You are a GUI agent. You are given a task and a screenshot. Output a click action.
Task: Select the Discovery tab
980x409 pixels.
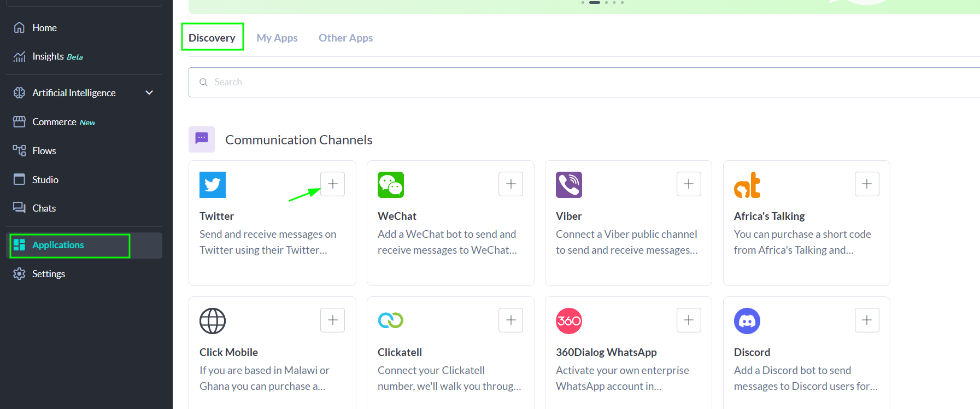point(212,38)
